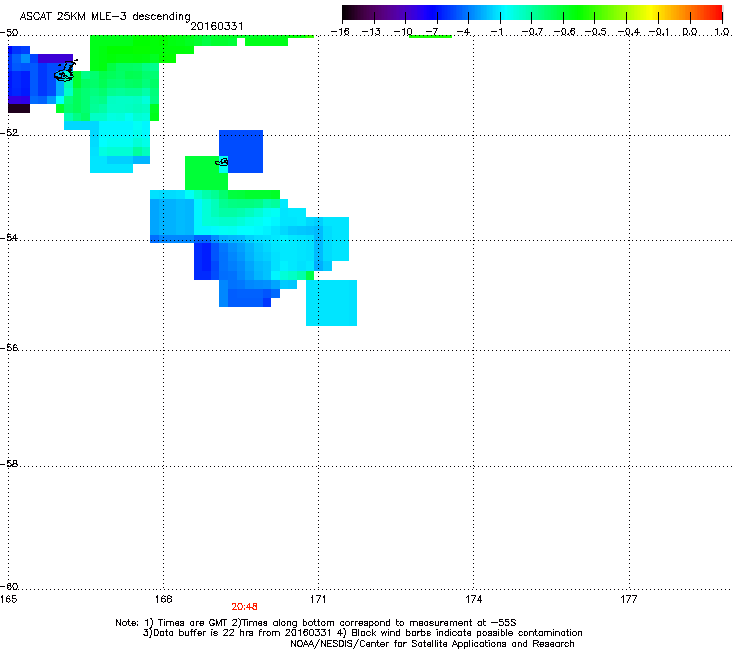740x650 pixels.
Task: Click the '-13' color bar label
Action: [x=371, y=32]
